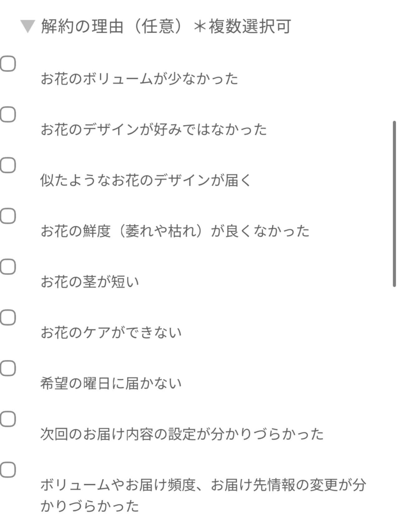Check the お花のボリュームが少なかった checkbox

point(8,64)
